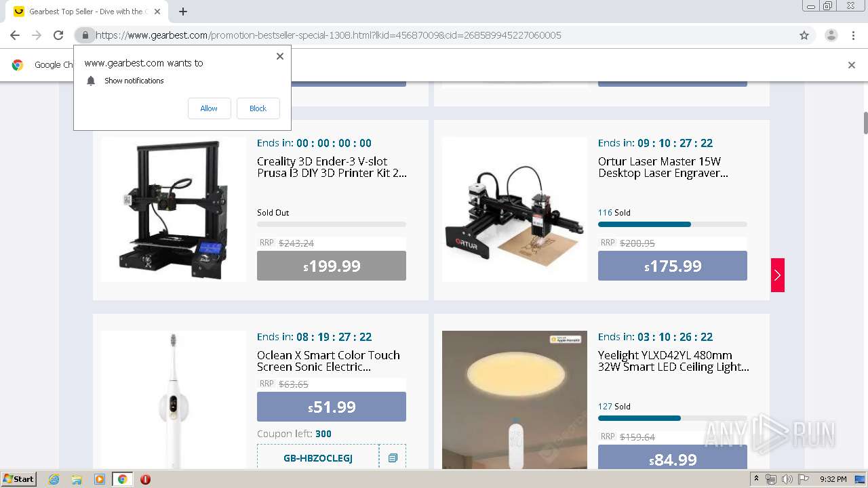
Task: Show hidden system tray icons
Action: pyautogui.click(x=756, y=479)
